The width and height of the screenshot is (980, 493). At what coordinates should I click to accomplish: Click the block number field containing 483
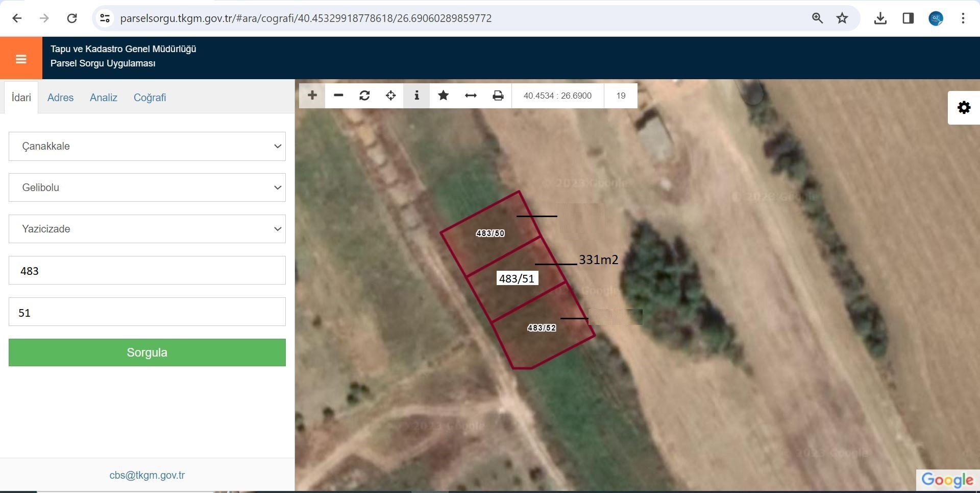147,271
